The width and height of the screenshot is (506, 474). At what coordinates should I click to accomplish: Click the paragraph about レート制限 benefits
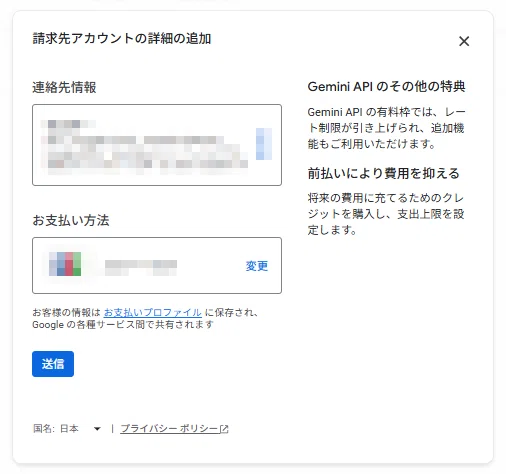[x=386, y=128]
